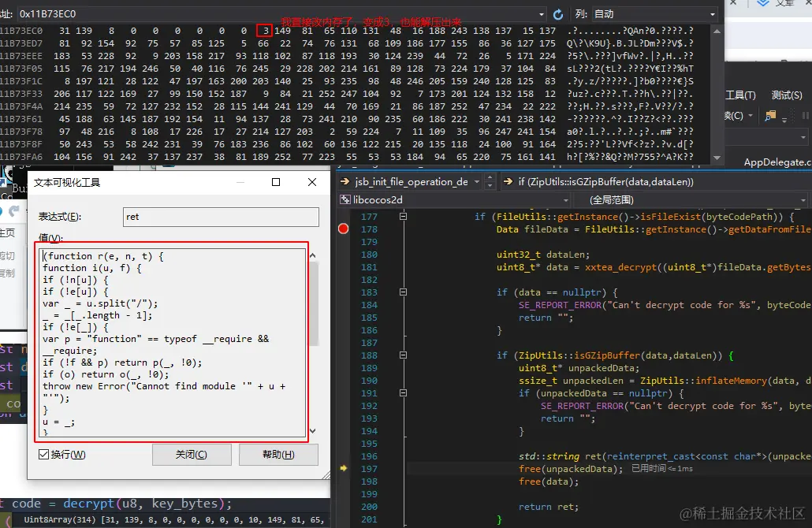The width and height of the screenshot is (812, 528).
Task: Click the up arrow of the memory window scrollbar
Action: click(x=717, y=31)
